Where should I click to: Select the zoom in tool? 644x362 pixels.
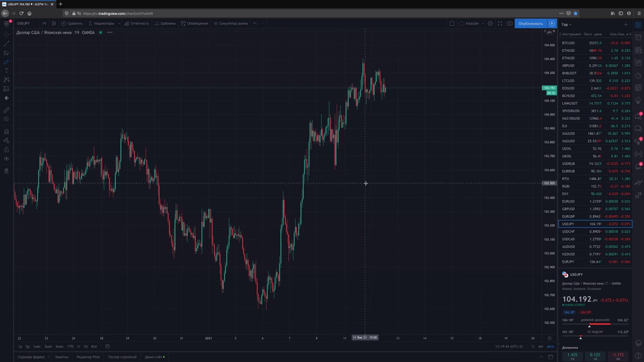pyautogui.click(x=7, y=119)
